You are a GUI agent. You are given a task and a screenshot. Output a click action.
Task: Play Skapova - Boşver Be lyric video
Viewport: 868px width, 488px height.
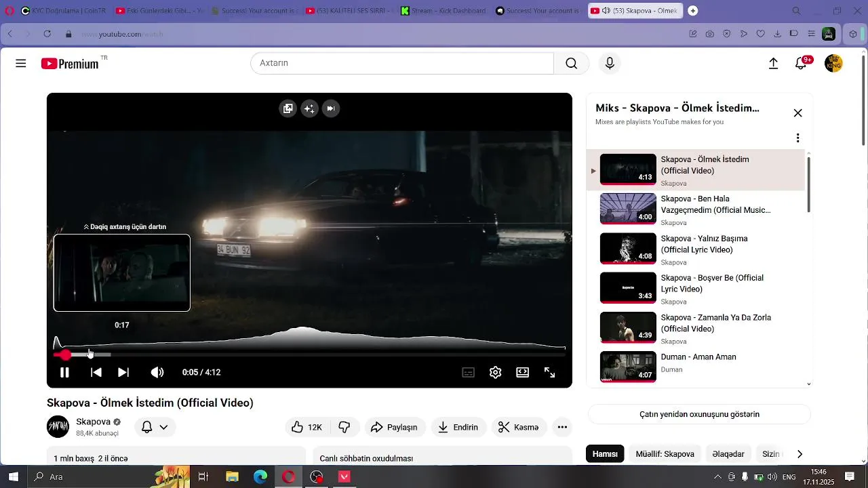click(x=696, y=289)
